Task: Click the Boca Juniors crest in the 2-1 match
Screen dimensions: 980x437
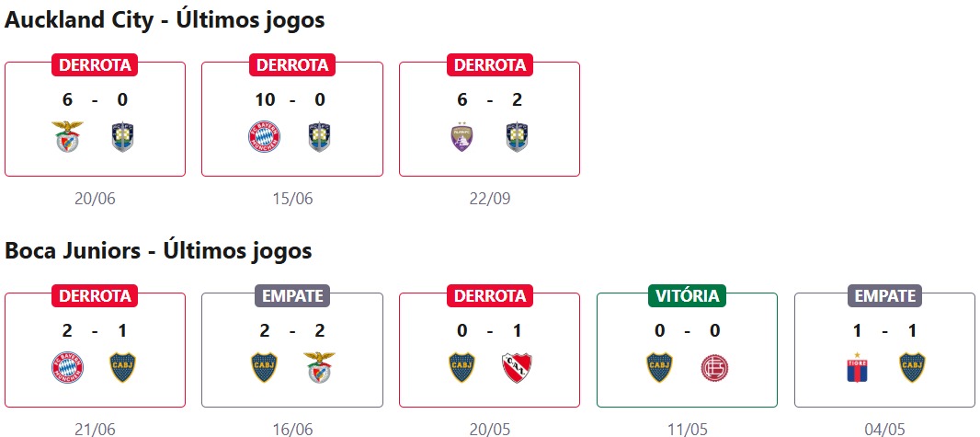Action: pos(123,368)
